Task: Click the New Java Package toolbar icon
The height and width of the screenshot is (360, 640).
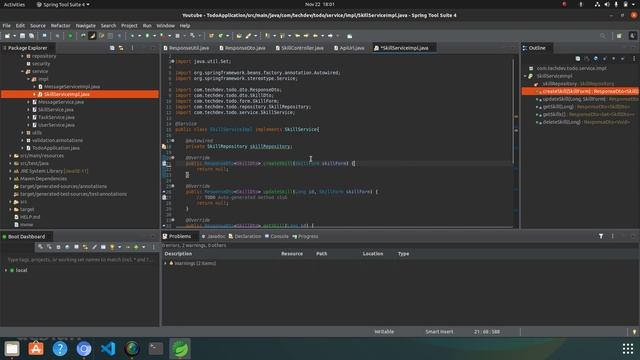Action: click(x=211, y=36)
